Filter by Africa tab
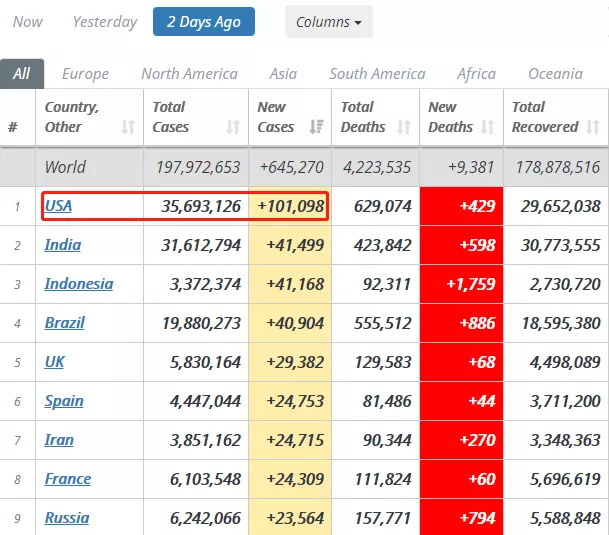The width and height of the screenshot is (609, 535). click(x=477, y=74)
